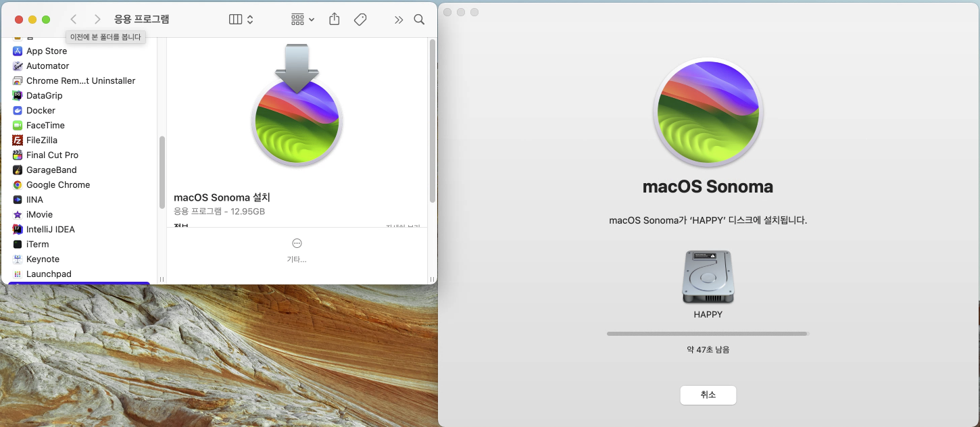Viewport: 980px width, 427px height.
Task: Close the Finder window with red button
Action: tap(19, 20)
